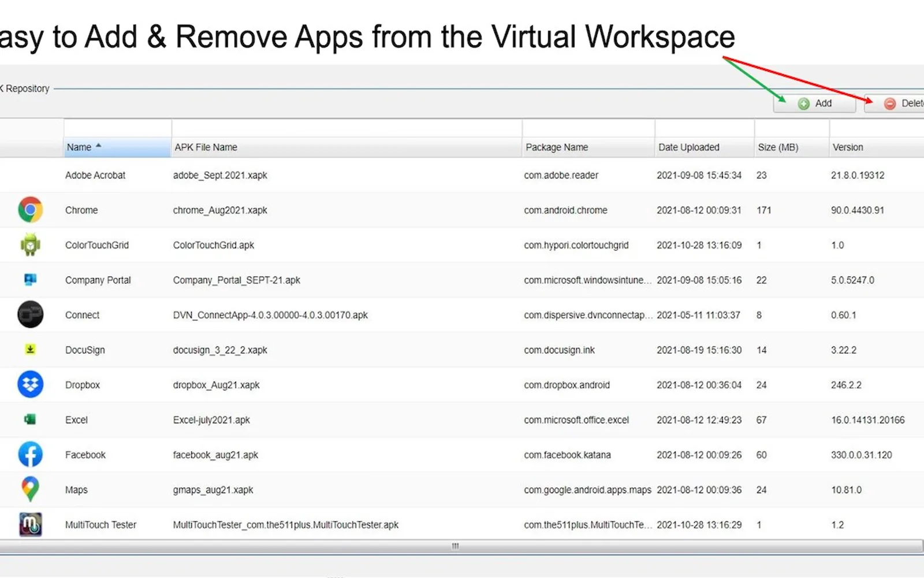Click the MultiTouch Tester app icon
The image size is (924, 578).
pos(30,524)
